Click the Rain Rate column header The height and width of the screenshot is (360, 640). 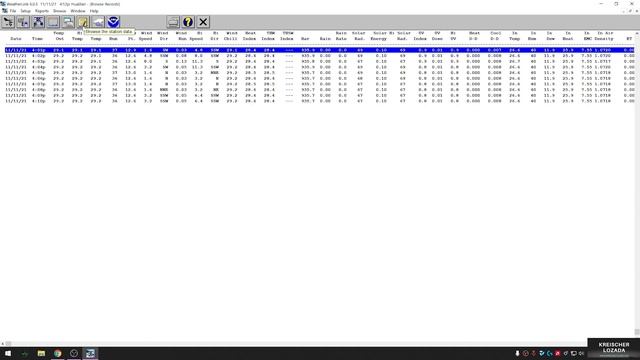point(341,36)
